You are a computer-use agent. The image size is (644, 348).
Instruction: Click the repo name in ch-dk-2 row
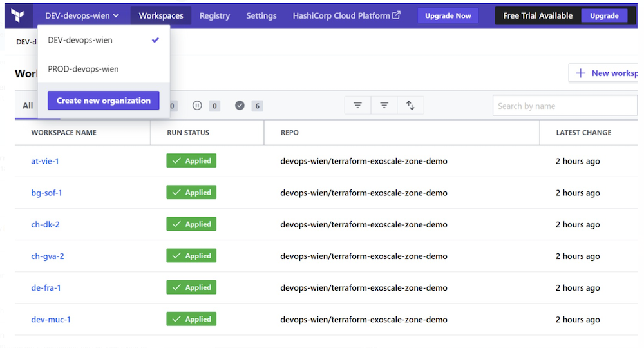(x=364, y=224)
